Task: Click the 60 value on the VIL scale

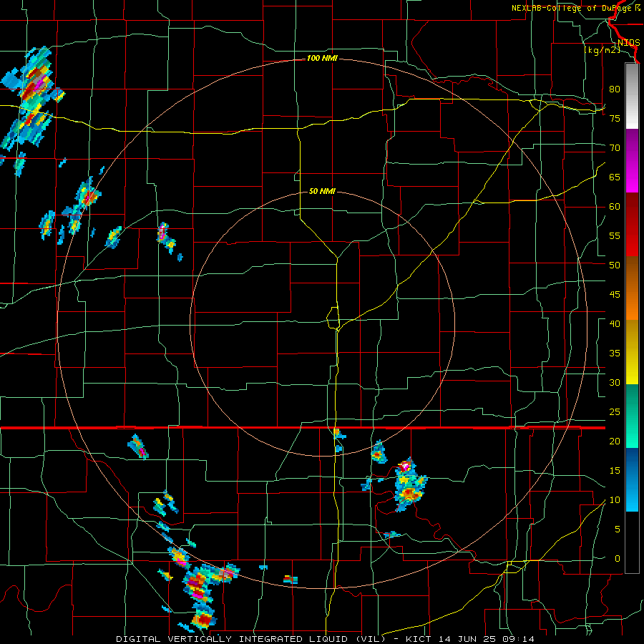Action: 615,207
